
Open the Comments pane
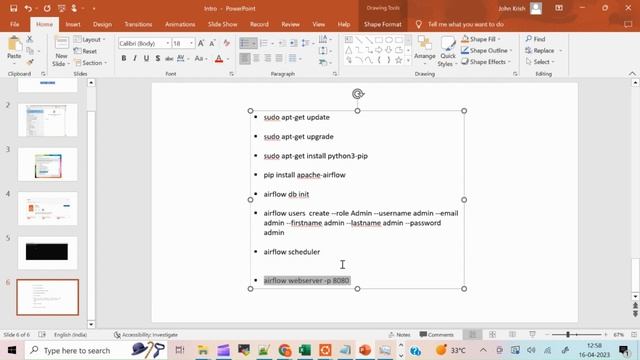437,335
